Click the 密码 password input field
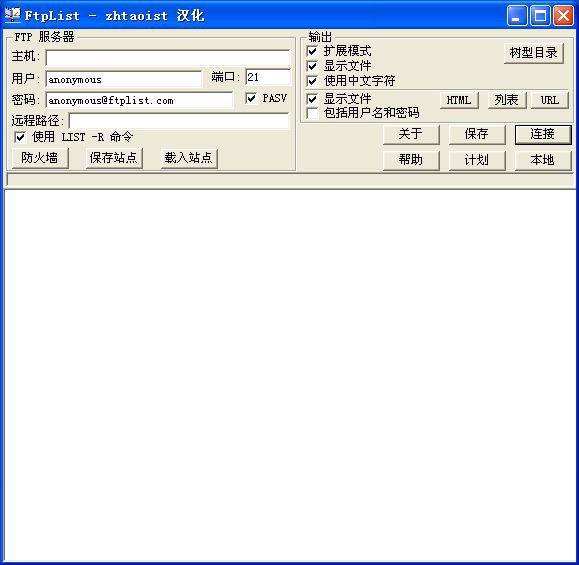Viewport: 579px width, 565px height. 139,100
